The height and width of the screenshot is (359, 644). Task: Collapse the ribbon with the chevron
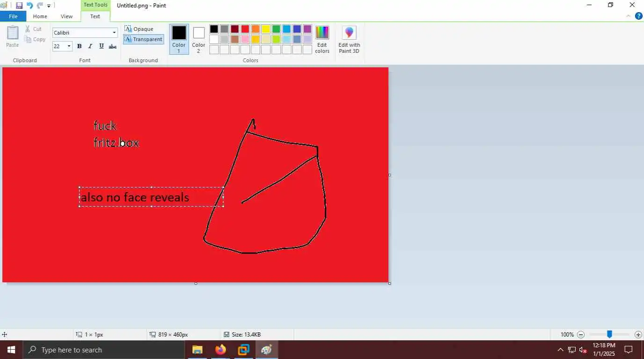coord(629,16)
